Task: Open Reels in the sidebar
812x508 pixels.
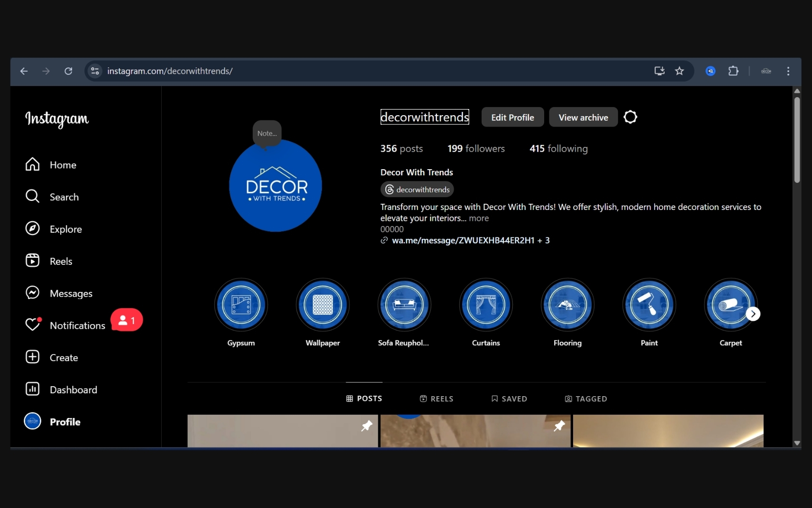Action: (x=49, y=261)
